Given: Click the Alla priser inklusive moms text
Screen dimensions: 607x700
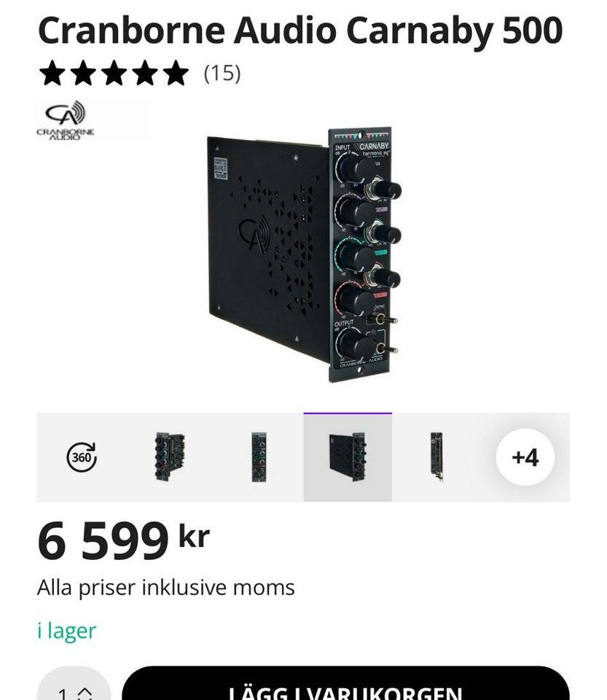Looking at the screenshot, I should [x=166, y=588].
